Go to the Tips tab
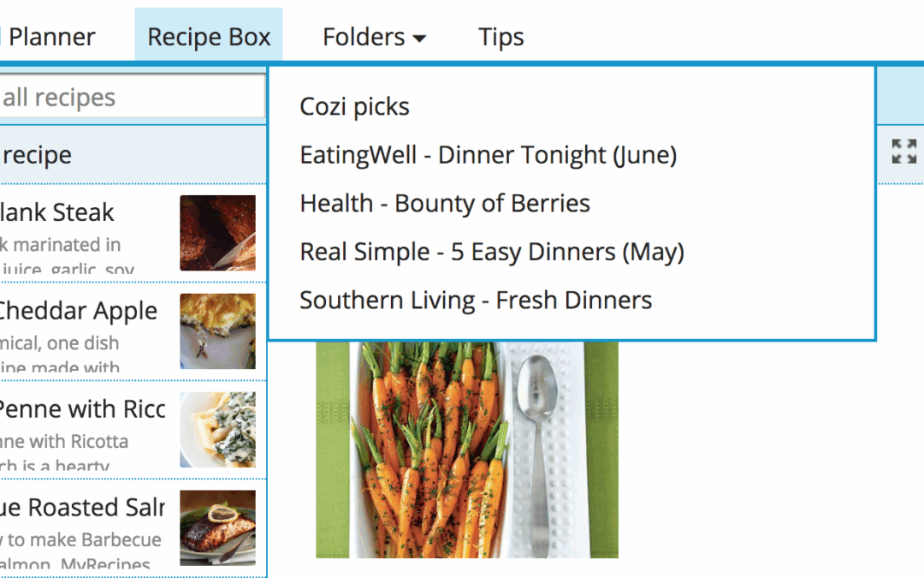Viewport: 924px width, 578px height. point(500,37)
